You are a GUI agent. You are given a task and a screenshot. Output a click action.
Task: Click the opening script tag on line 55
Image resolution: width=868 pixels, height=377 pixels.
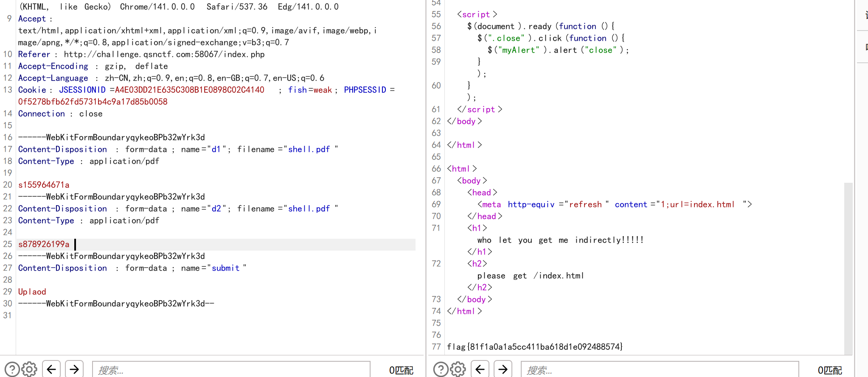pyautogui.click(x=477, y=14)
